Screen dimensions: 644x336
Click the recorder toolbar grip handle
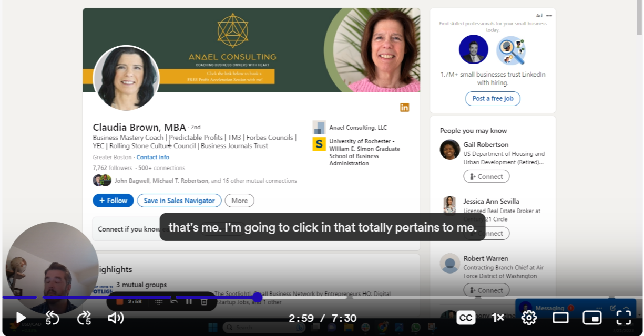(x=159, y=302)
